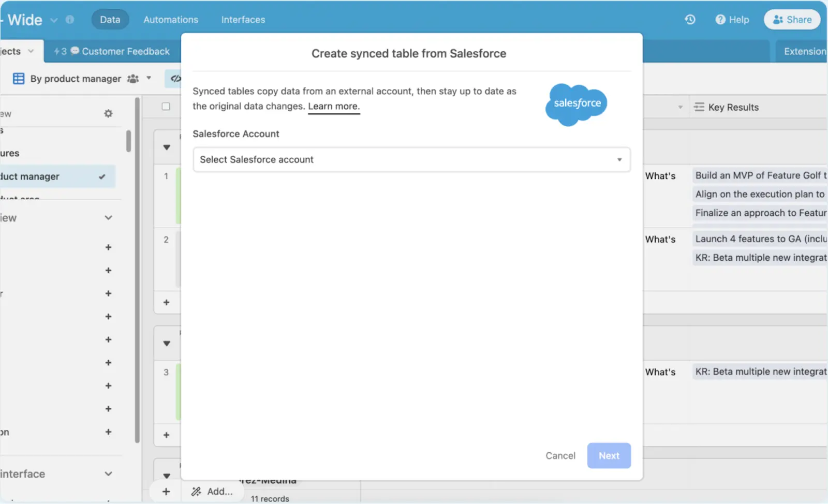Viewport: 828px width, 504px height.
Task: Add a record below row 2
Action: 166,302
